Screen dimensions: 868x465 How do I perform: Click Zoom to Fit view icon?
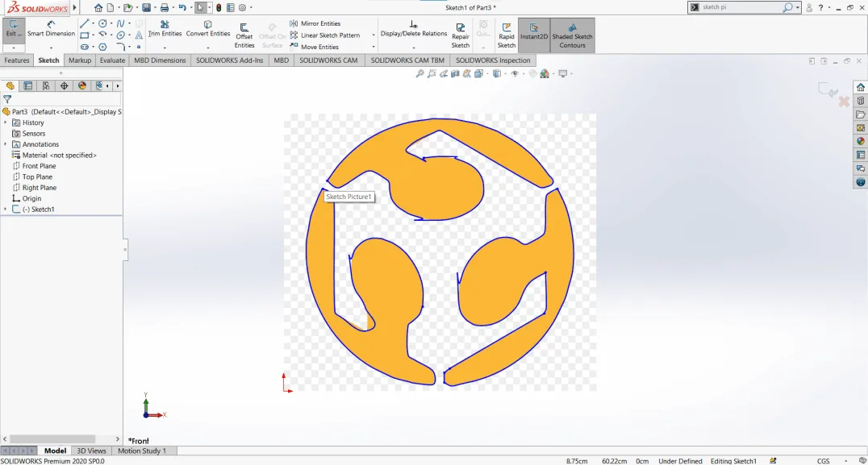coord(419,73)
